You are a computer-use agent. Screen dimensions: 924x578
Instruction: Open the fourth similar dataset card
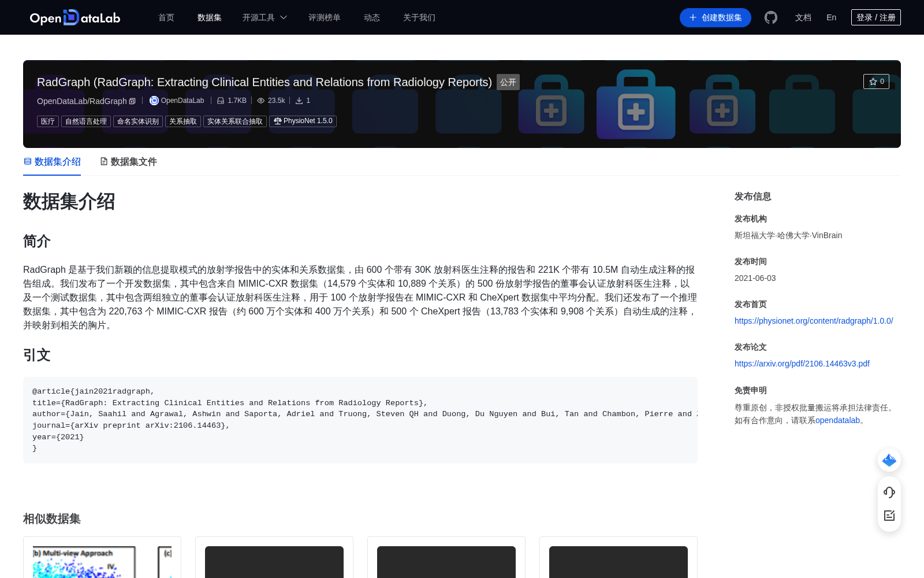(x=619, y=558)
